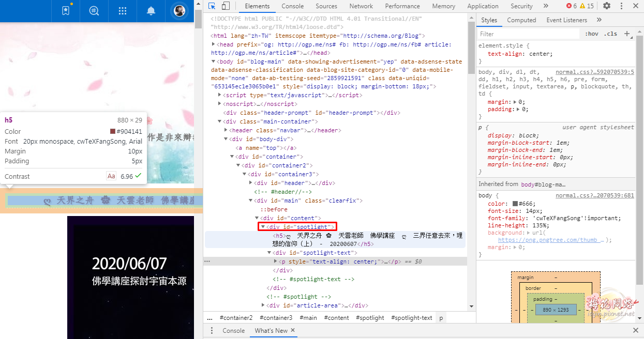Viewport: 644px width, 339px height.
Task: Open the apps grid icon in page header
Action: click(123, 10)
